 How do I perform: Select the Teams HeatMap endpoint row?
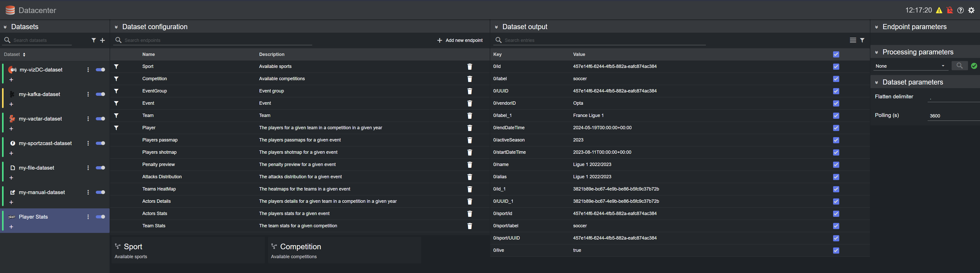[x=159, y=189]
